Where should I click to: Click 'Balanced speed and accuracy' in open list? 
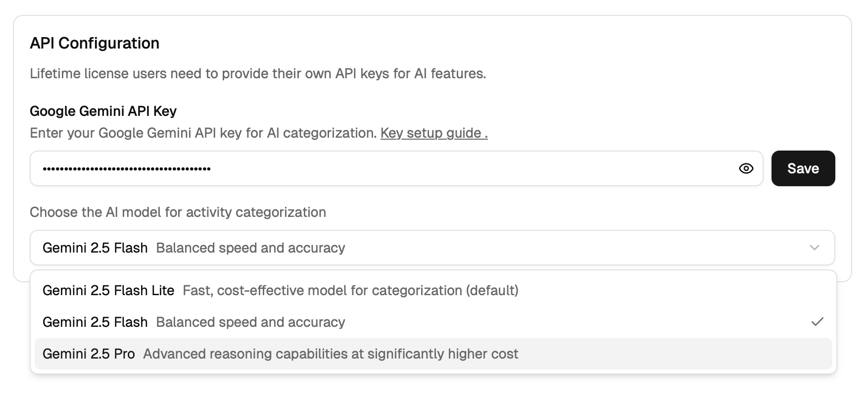coord(250,322)
